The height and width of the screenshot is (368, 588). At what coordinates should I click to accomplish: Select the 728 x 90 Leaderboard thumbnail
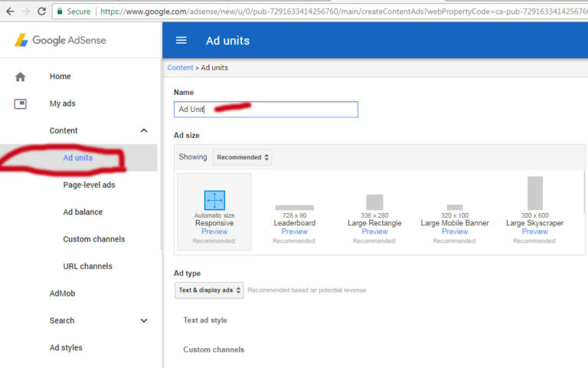pyautogui.click(x=294, y=208)
